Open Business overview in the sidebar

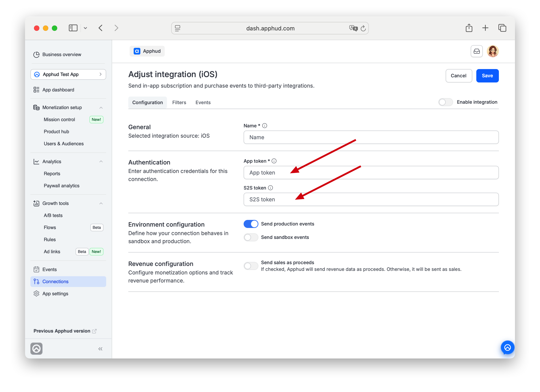pos(62,55)
